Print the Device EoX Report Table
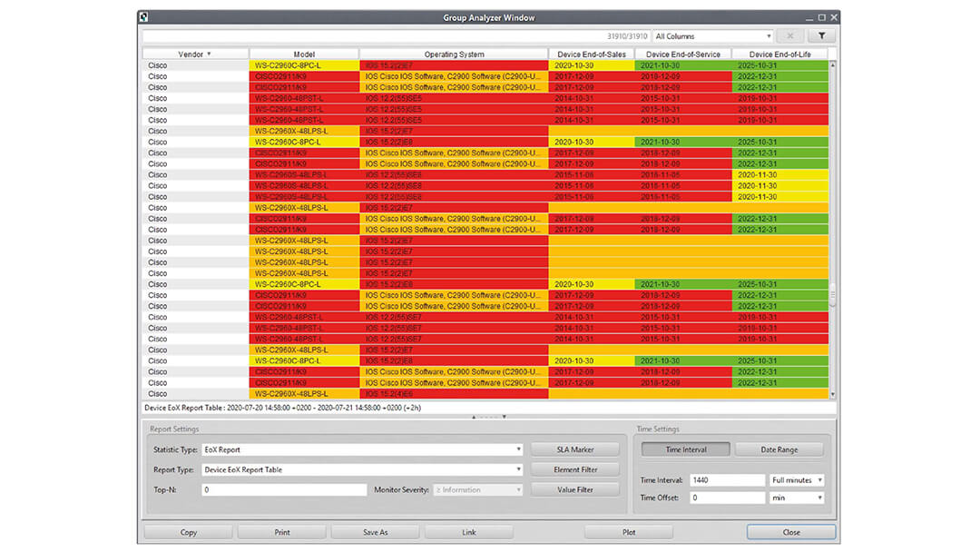The width and height of the screenshot is (980, 552). [x=281, y=532]
